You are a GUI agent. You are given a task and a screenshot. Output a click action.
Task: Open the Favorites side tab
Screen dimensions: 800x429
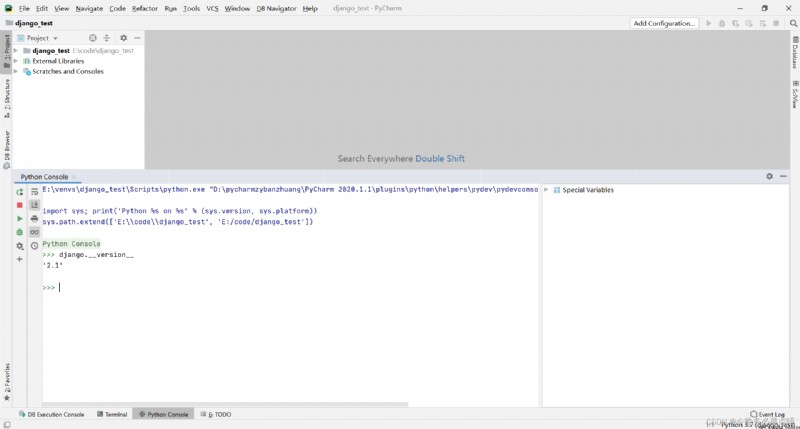click(x=7, y=382)
